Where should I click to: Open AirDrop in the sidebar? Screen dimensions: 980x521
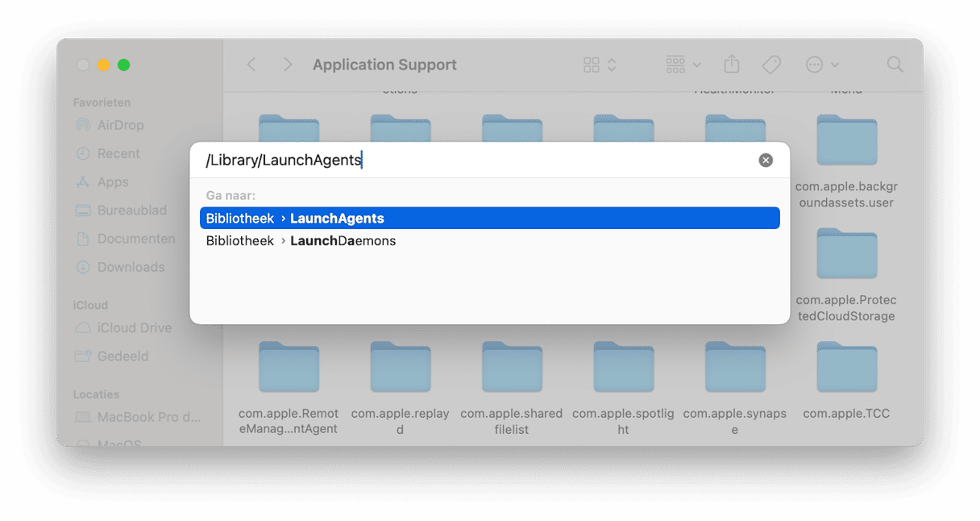point(109,126)
